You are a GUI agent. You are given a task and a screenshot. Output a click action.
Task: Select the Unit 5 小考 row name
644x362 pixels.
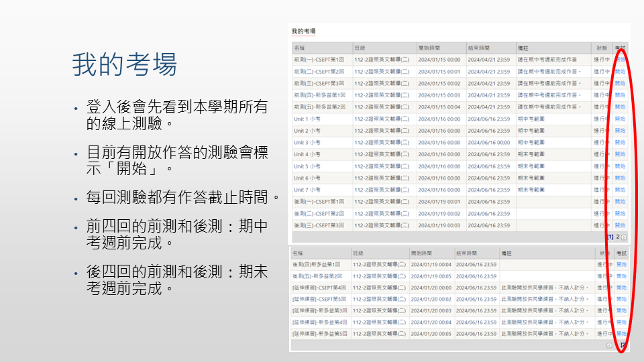[x=307, y=166]
